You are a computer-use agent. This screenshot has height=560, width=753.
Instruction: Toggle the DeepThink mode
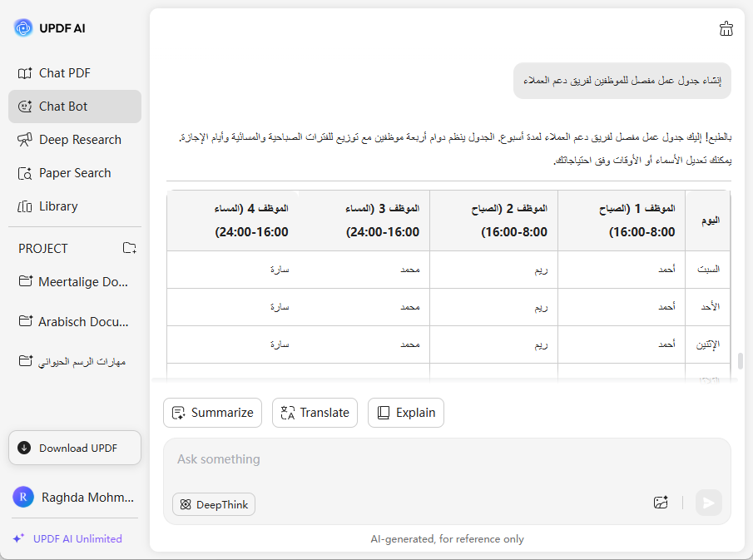point(214,504)
